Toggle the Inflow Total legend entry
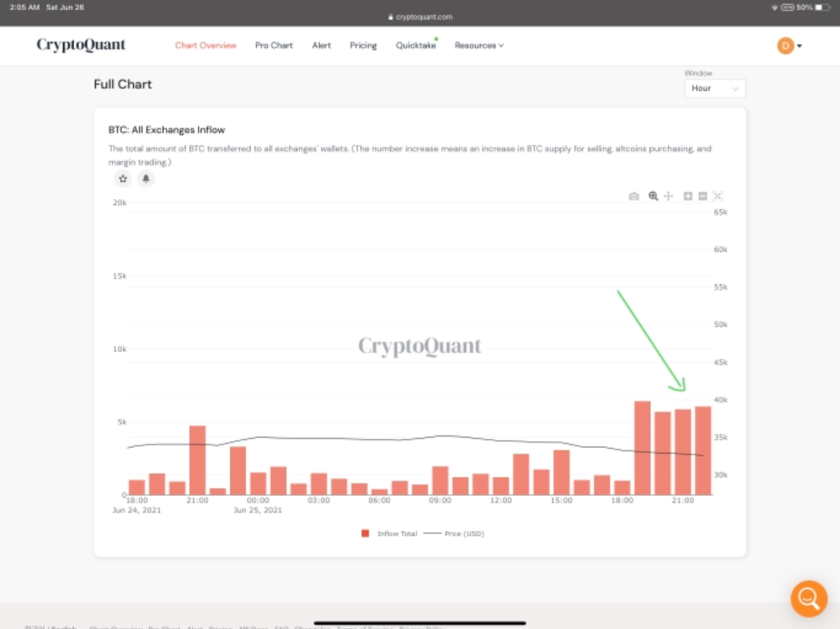This screenshot has width=840, height=629. pyautogui.click(x=397, y=533)
